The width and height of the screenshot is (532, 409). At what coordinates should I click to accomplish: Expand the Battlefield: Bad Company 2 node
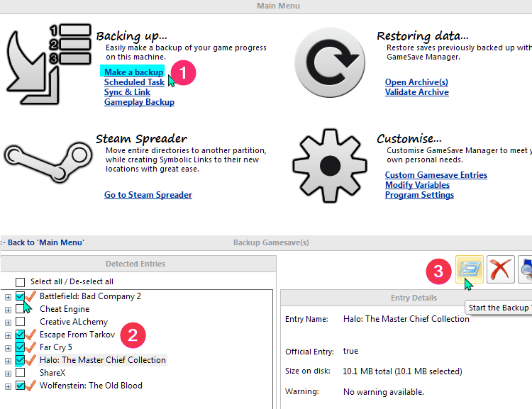8,298
